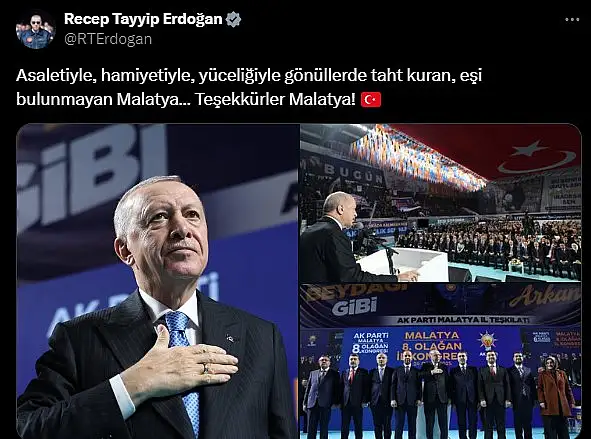
Task: Open the bottom-right stage group photo
Action: pyautogui.click(x=441, y=362)
